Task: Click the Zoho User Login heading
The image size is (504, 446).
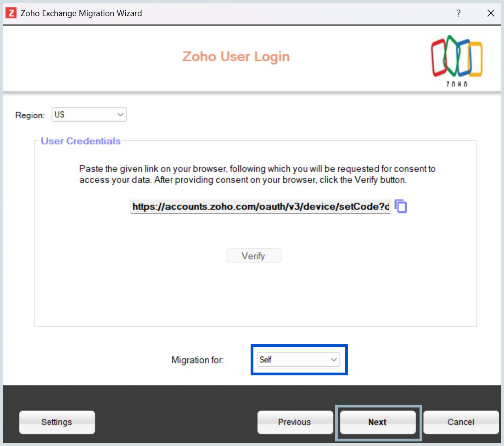Action: tap(236, 57)
